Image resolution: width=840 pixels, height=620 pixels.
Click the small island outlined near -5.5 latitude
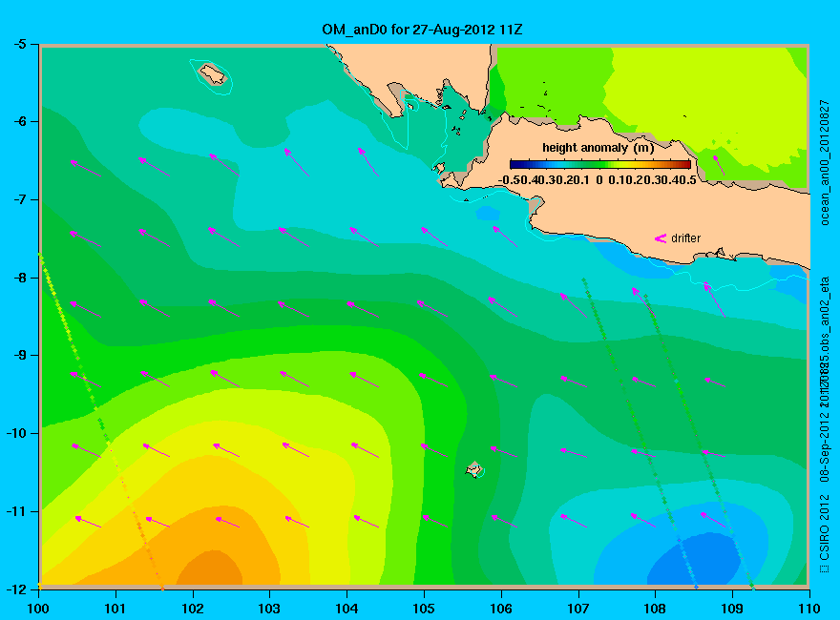point(213,74)
